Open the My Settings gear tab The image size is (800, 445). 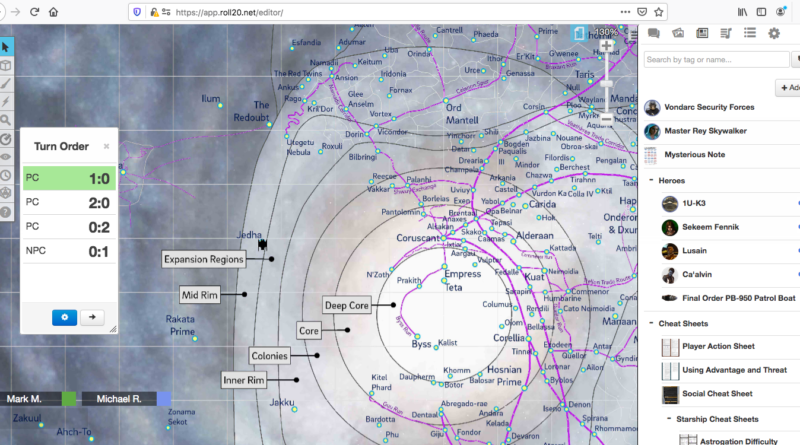[774, 34]
